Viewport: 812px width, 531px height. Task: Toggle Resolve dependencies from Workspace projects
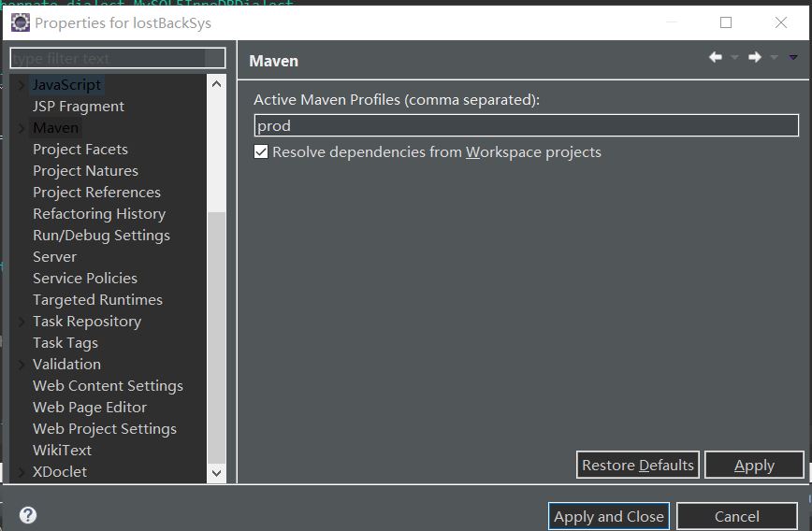[x=261, y=151]
